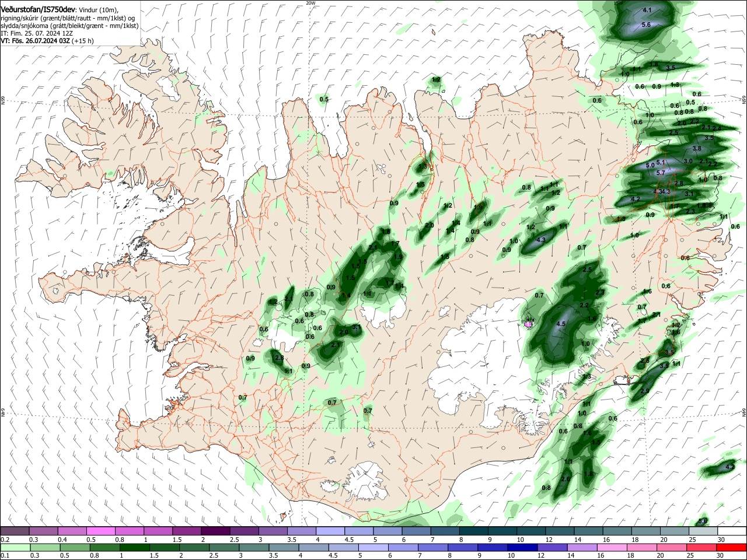Pick the mauve 0.2 swatch in upper legend row
747x560 pixels.
point(15,531)
